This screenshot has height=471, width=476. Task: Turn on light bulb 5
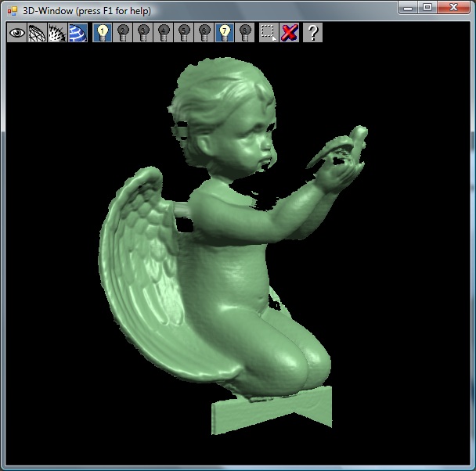point(184,32)
